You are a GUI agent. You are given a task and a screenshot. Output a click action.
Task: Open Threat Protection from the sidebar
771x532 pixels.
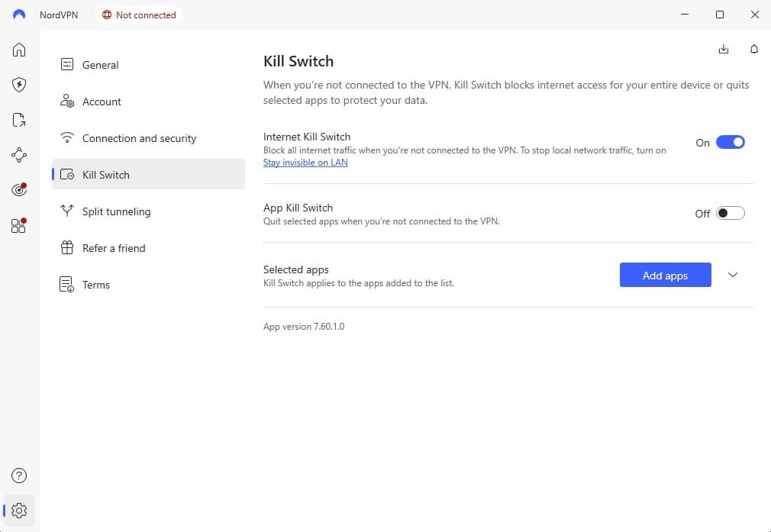coord(18,85)
